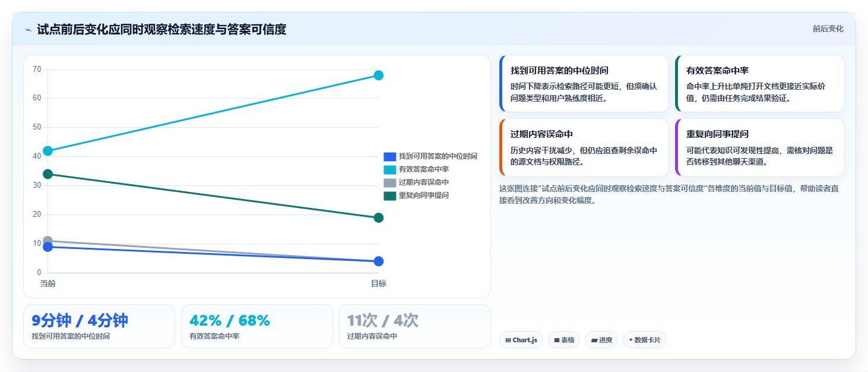Open the 过期内容误命中 card heading

coord(541,134)
